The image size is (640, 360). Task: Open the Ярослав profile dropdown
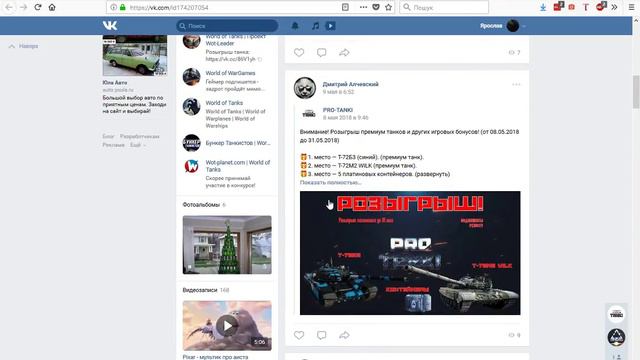click(x=503, y=26)
